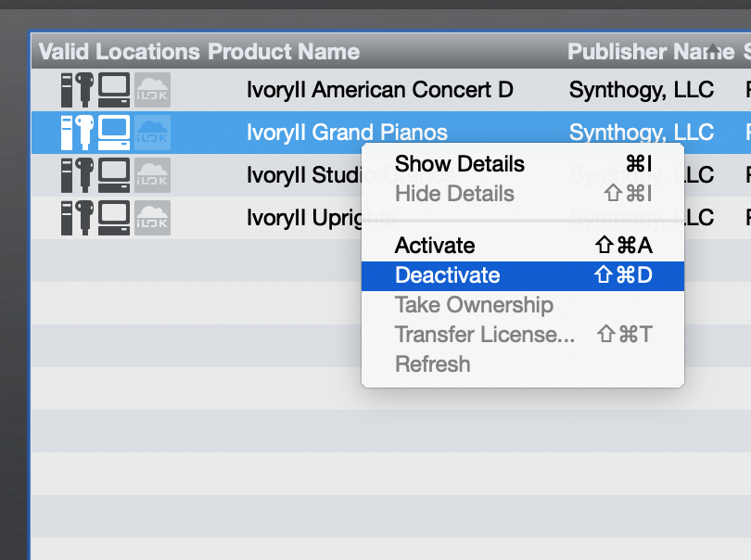Choose Activate in the context menu

[523, 246]
